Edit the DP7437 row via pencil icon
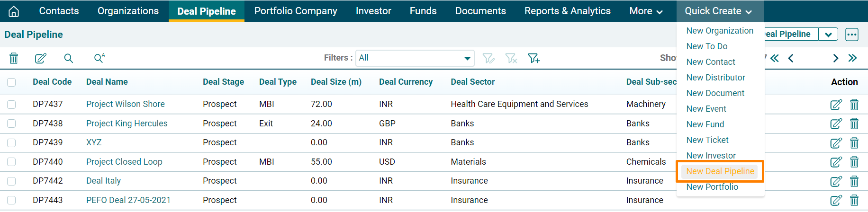The width and height of the screenshot is (868, 212). click(836, 105)
